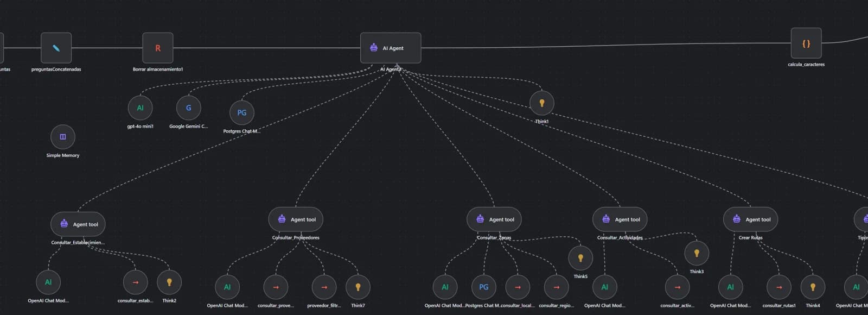Select the calcula_caracteres code node
The height and width of the screenshot is (315, 868).
[x=806, y=43]
